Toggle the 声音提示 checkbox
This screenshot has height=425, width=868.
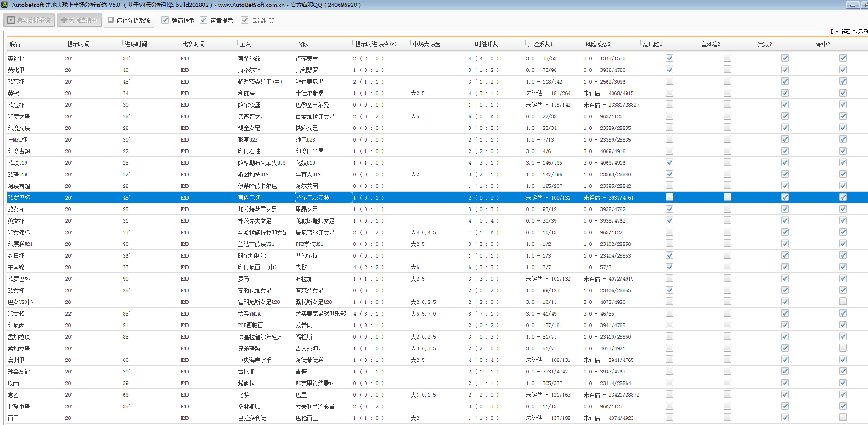pos(203,20)
